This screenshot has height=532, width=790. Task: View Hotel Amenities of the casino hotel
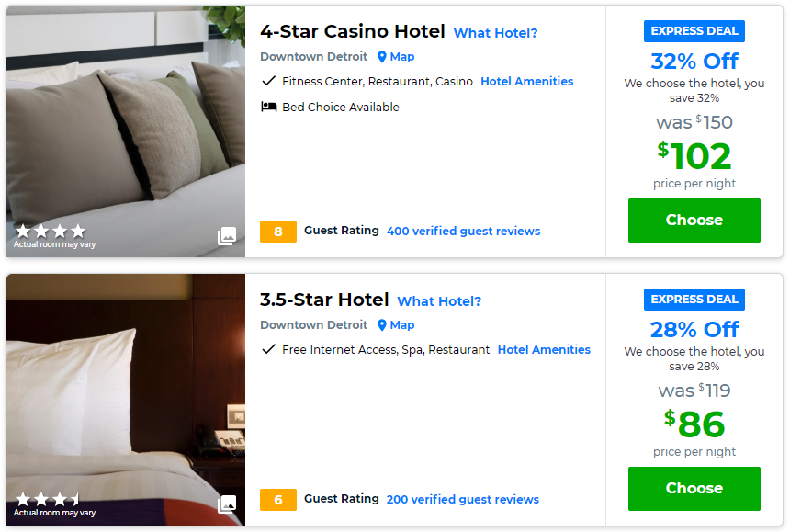[x=526, y=81]
